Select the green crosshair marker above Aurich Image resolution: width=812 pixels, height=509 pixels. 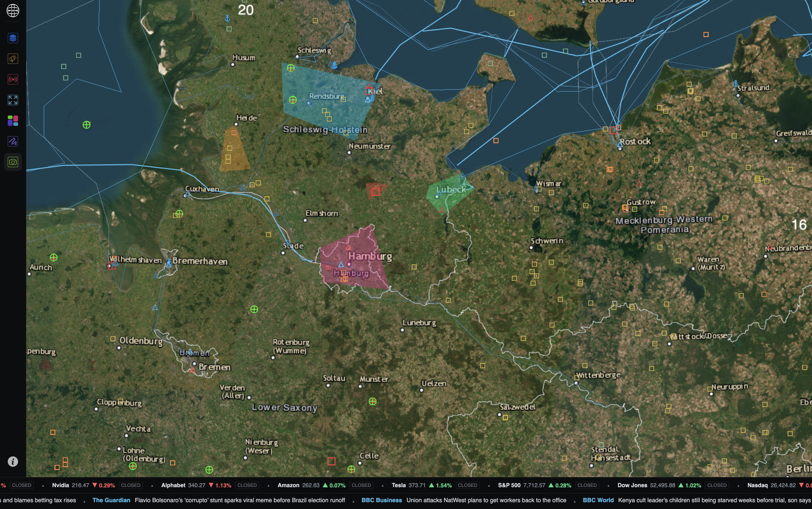[x=54, y=258]
